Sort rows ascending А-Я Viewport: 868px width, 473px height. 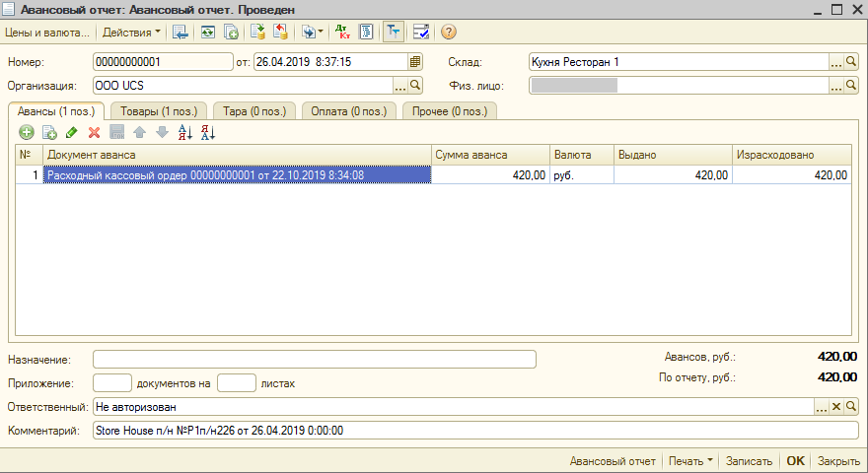[184, 132]
